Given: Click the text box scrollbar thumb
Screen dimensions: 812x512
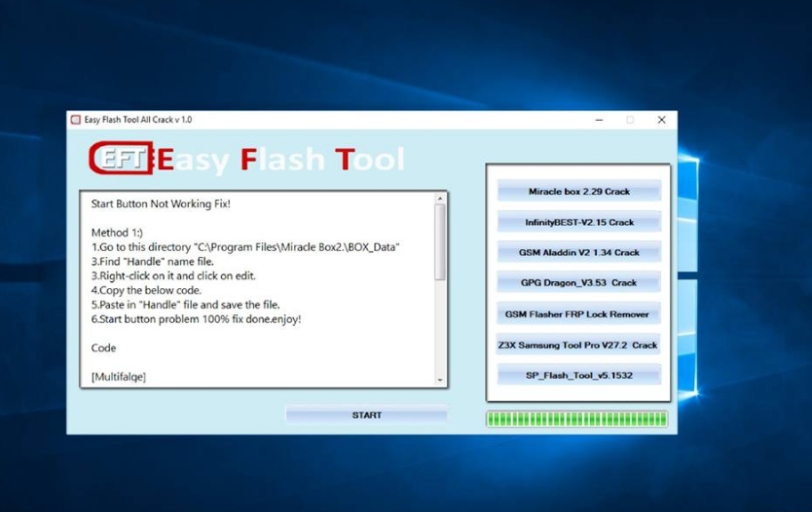Looking at the screenshot, I should (x=440, y=242).
